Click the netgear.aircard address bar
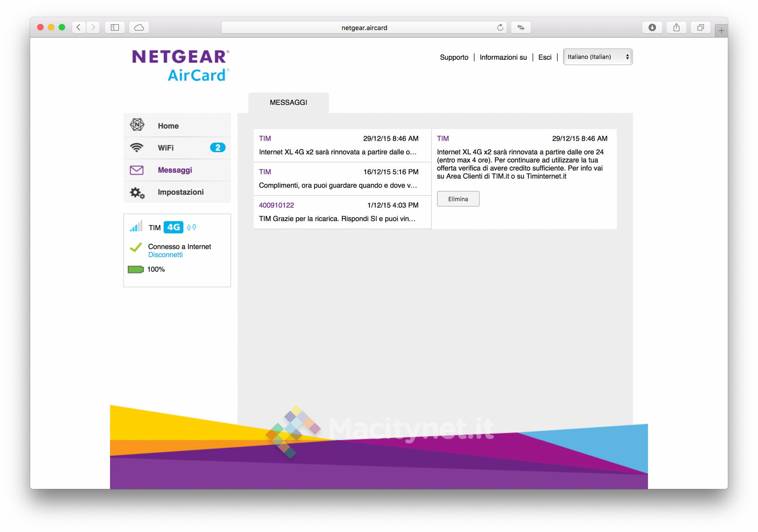The image size is (758, 532). [364, 27]
